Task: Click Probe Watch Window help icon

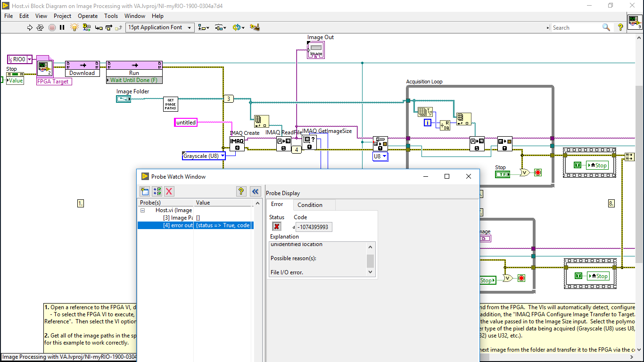Action: tap(241, 191)
